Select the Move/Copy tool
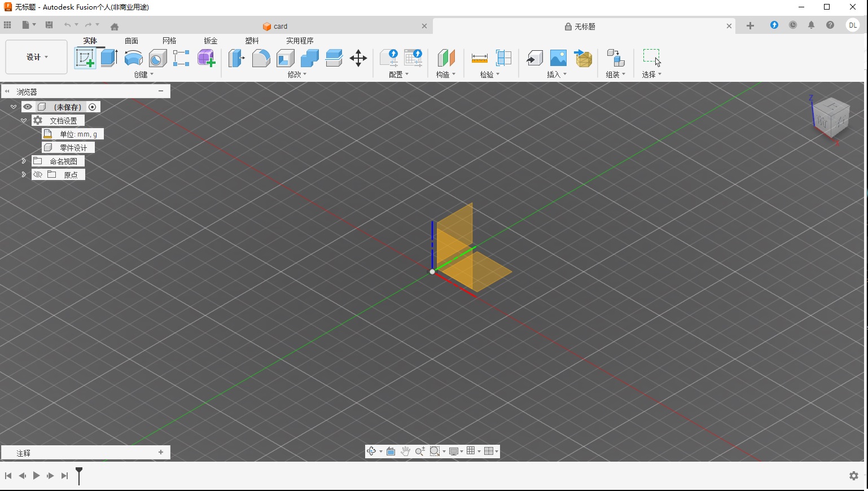868x491 pixels. 358,58
